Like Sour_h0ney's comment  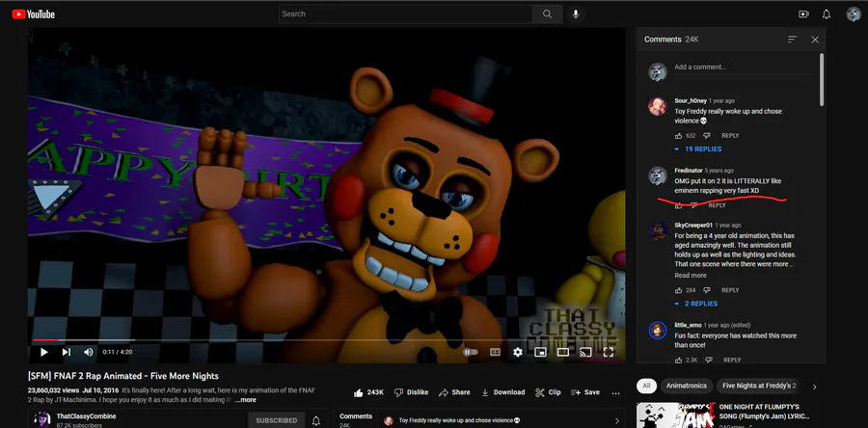(x=679, y=136)
